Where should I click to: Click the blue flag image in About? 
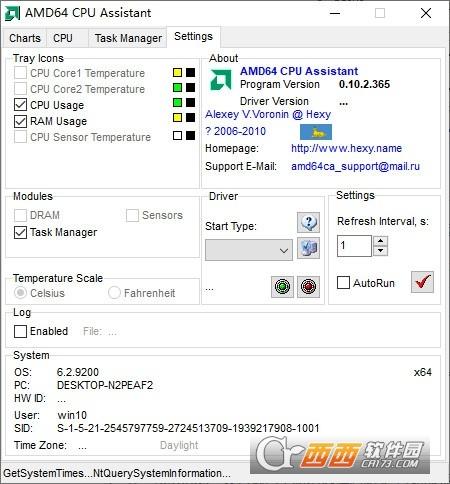point(316,132)
